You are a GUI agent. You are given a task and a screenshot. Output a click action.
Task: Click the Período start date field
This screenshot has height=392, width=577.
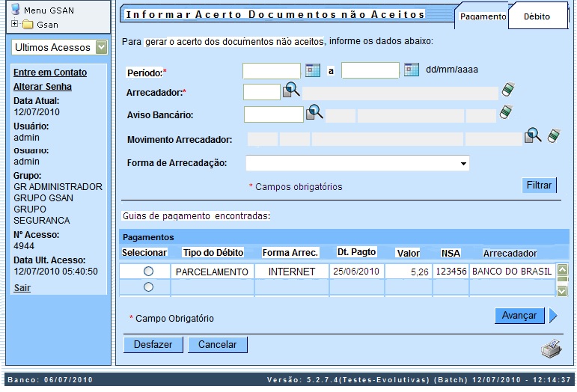pyautogui.click(x=271, y=70)
